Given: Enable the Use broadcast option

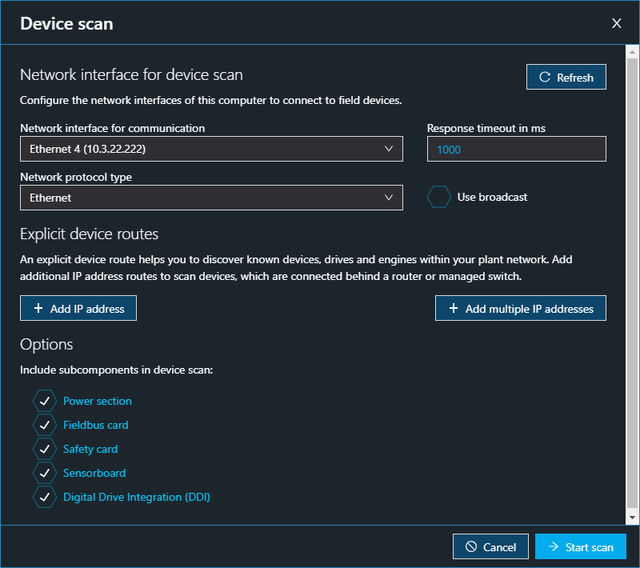Looking at the screenshot, I should click(x=439, y=197).
